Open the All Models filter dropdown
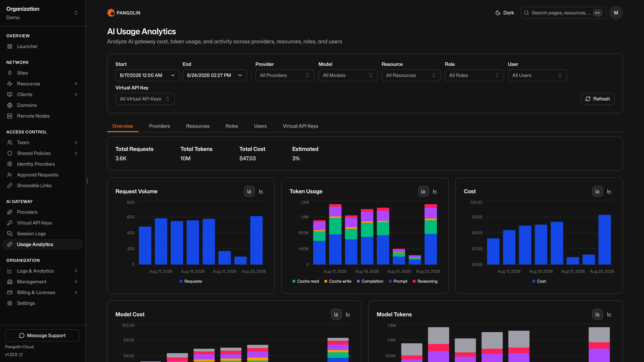The width and height of the screenshot is (644, 362). (x=348, y=75)
